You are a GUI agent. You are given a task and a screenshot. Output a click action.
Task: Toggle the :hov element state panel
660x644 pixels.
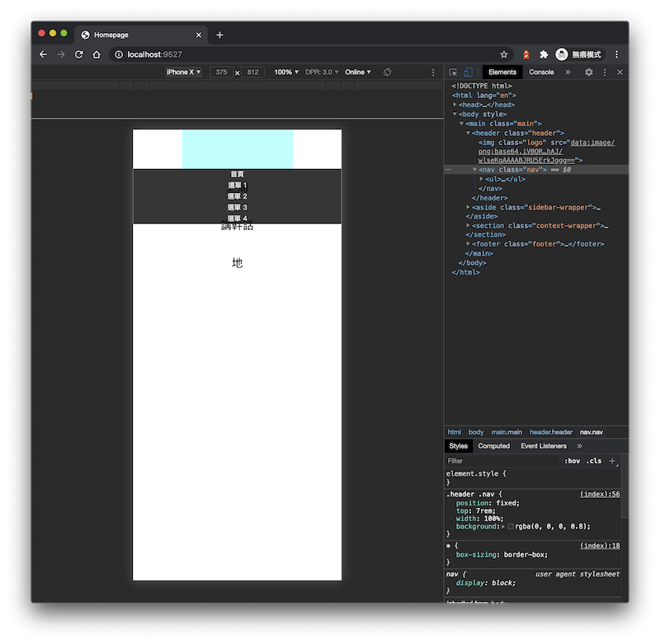[x=572, y=461]
